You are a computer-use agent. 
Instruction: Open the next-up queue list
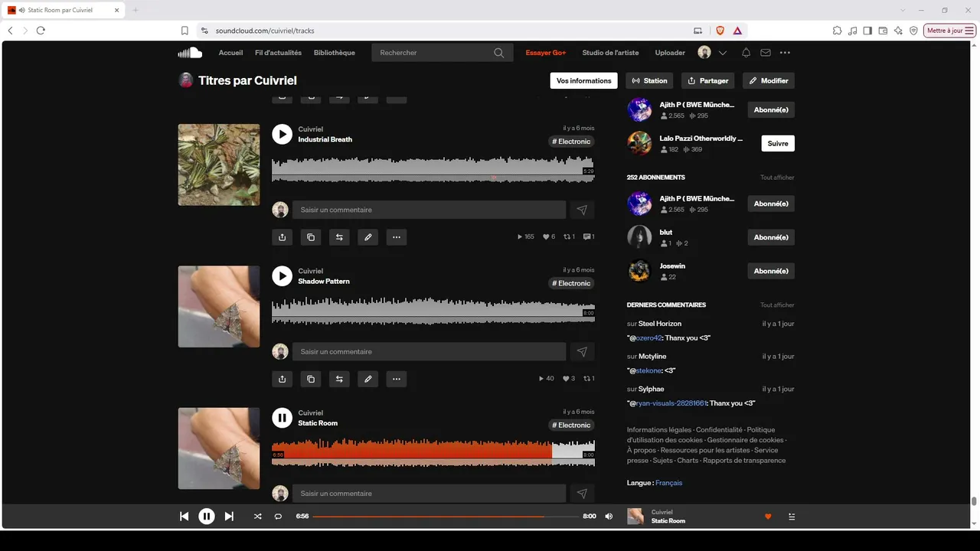[792, 517]
